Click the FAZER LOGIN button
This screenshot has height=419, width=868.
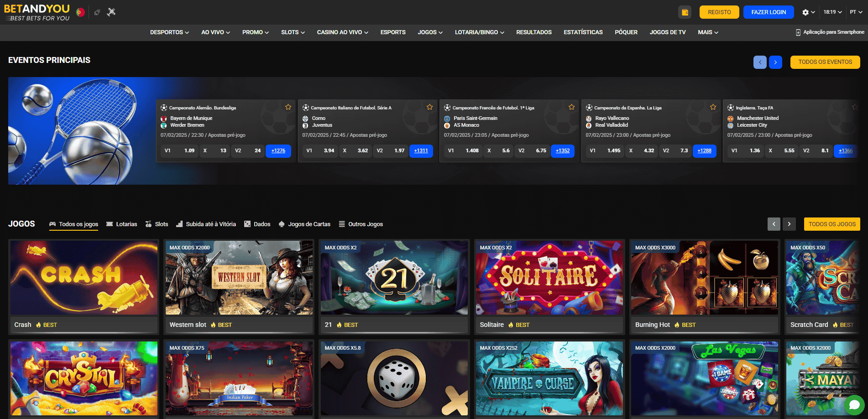click(768, 12)
